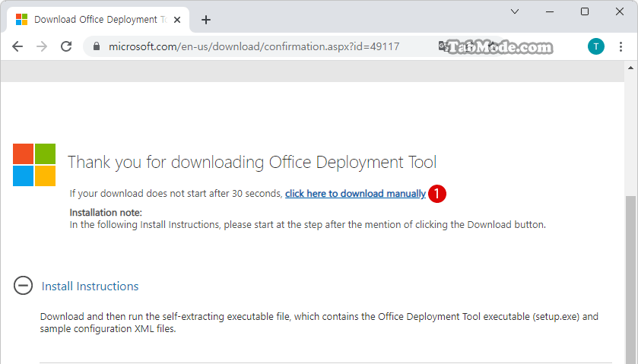Click here to download manually link
638x364 pixels.
(x=355, y=194)
